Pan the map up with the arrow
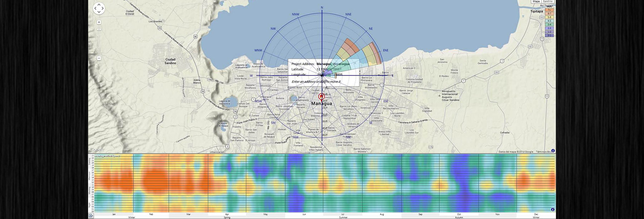 click(99, 5)
